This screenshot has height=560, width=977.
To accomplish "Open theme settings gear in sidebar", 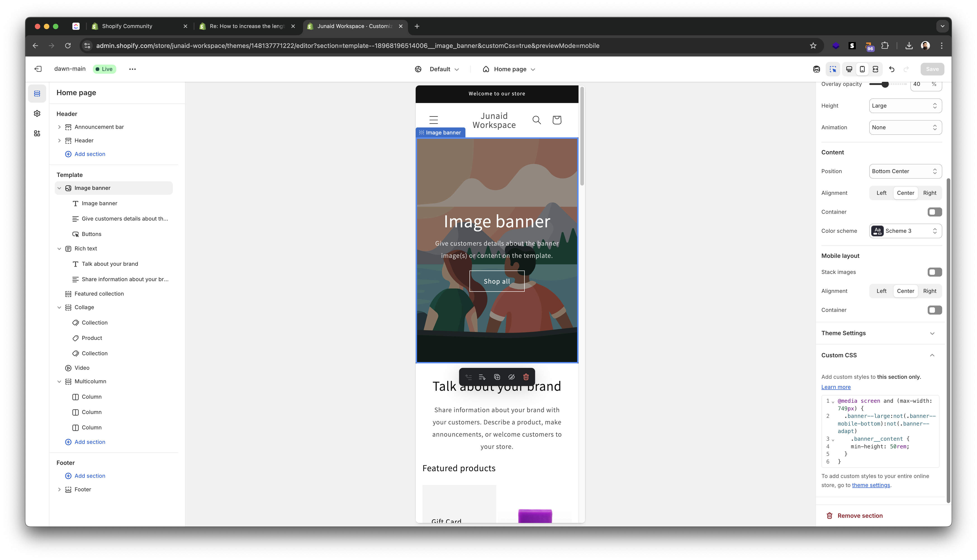I will click(37, 113).
